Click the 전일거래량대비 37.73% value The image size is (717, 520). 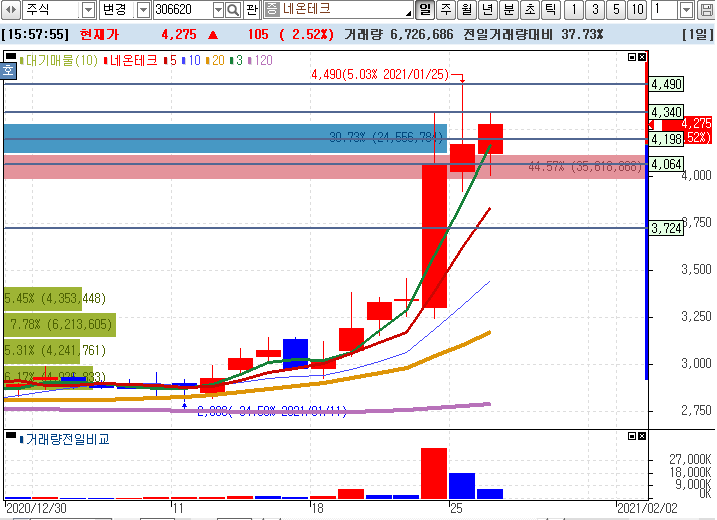click(x=533, y=34)
